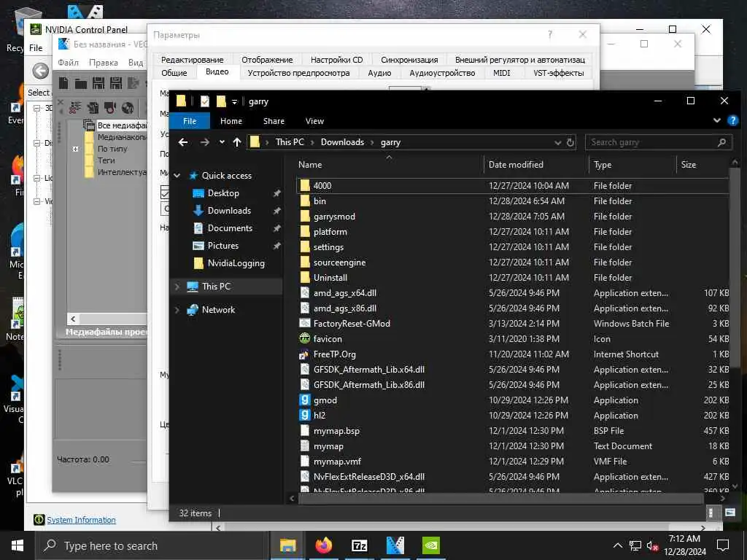Click VEGAS media panel get-media-from-web globe icon

(x=127, y=108)
